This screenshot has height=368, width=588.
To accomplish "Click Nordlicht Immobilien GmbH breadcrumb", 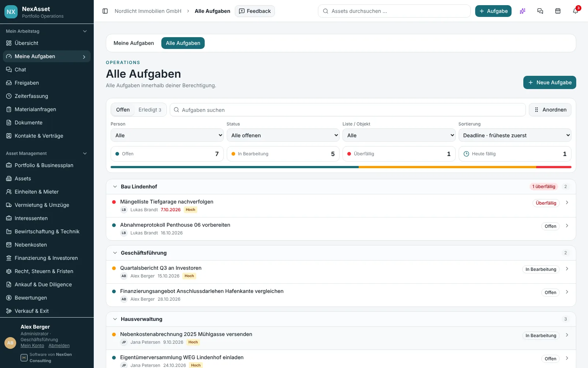I will [148, 11].
